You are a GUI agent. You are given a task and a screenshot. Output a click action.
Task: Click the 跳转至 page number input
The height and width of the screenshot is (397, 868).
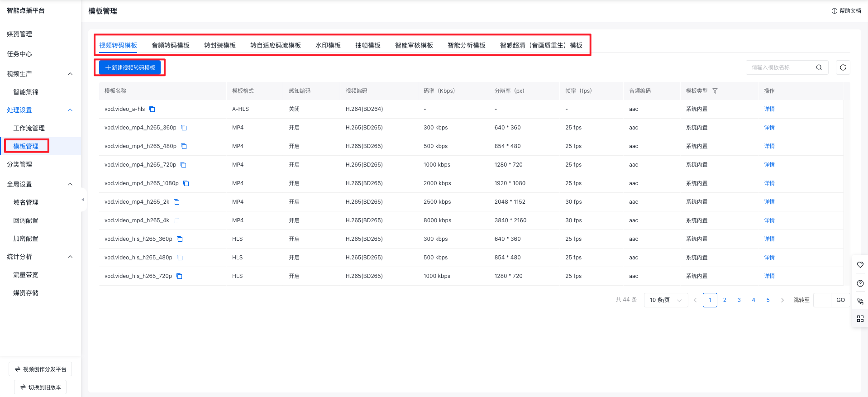[822, 300]
